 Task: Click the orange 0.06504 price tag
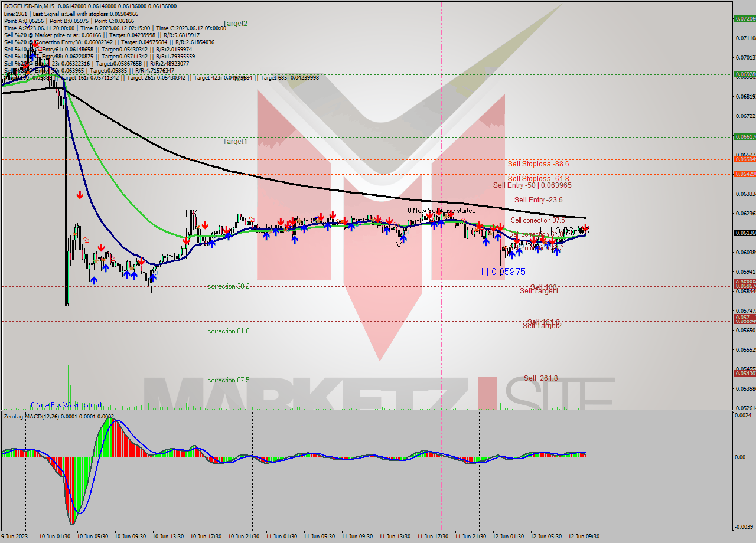pyautogui.click(x=744, y=159)
